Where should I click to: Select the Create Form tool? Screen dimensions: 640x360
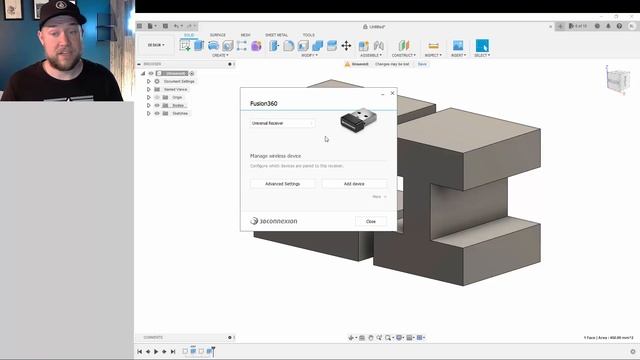[256, 46]
